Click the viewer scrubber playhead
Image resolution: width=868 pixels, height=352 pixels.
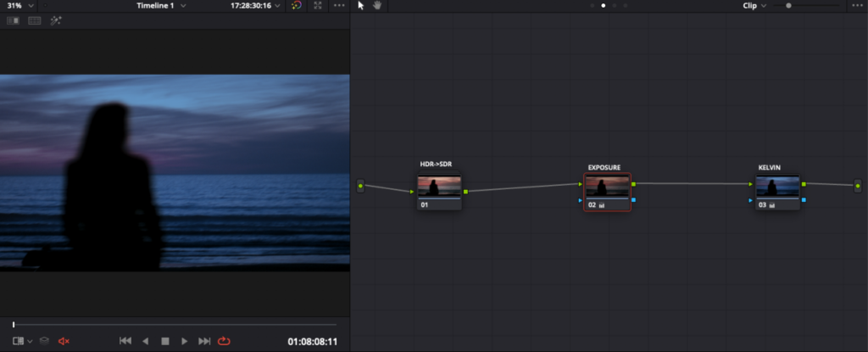[x=14, y=324]
